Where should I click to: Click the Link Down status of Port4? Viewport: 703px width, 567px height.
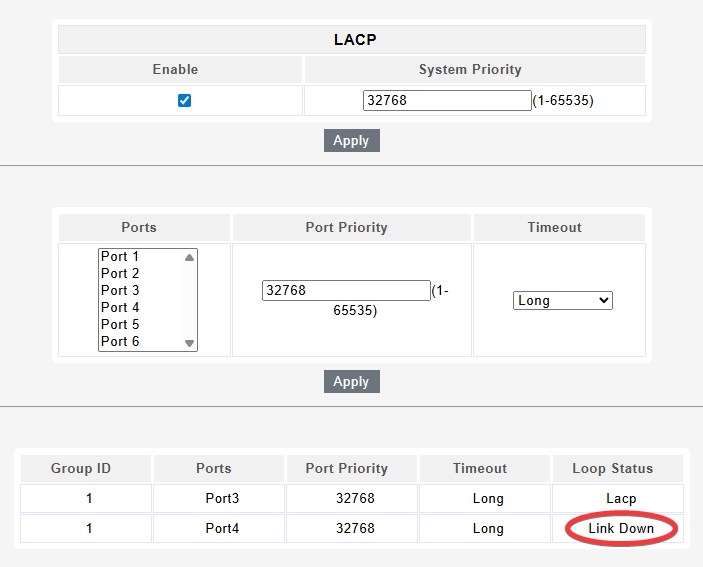tap(620, 528)
